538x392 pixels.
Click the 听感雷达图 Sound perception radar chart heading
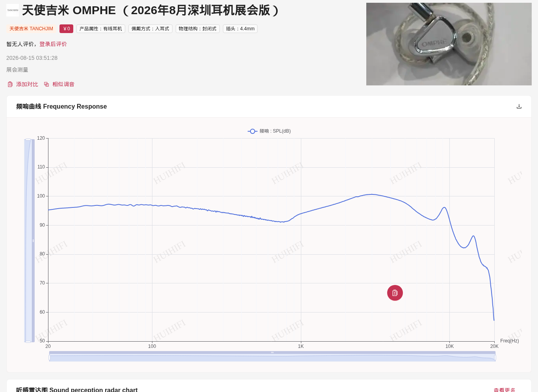77,390
